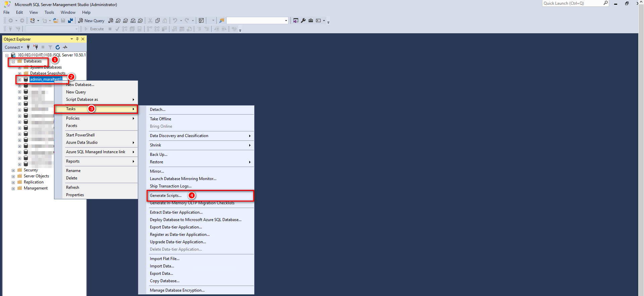
Task: Open the Help menu
Action: pyautogui.click(x=86, y=12)
